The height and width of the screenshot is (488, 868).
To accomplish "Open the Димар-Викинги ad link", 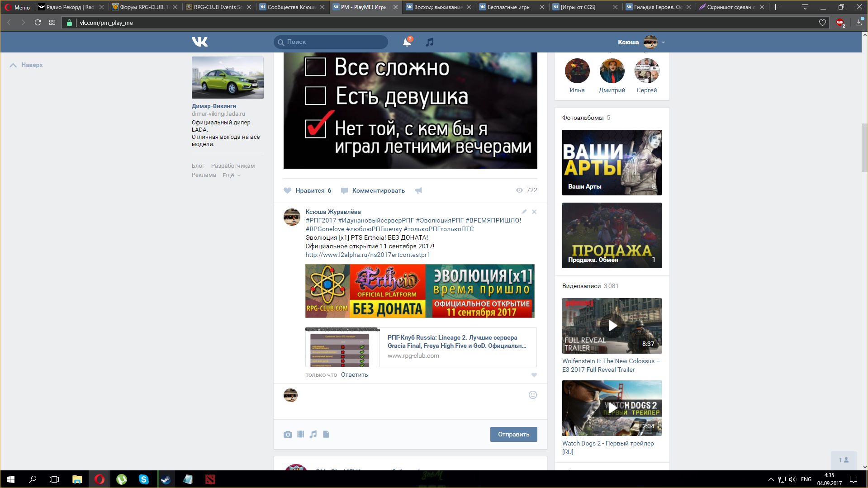I will click(x=213, y=106).
